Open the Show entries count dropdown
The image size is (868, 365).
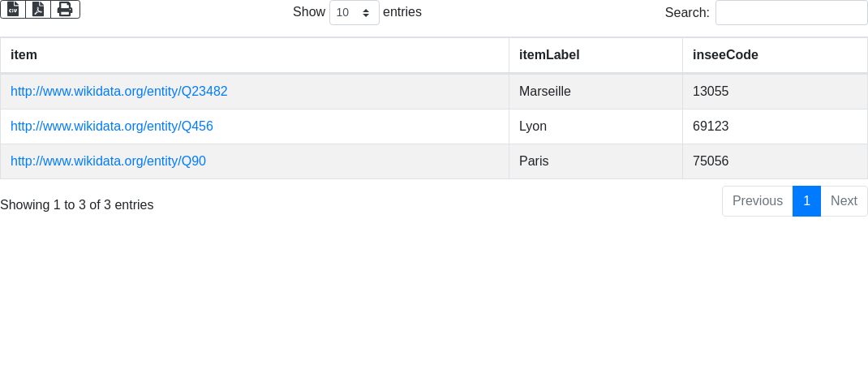[354, 13]
